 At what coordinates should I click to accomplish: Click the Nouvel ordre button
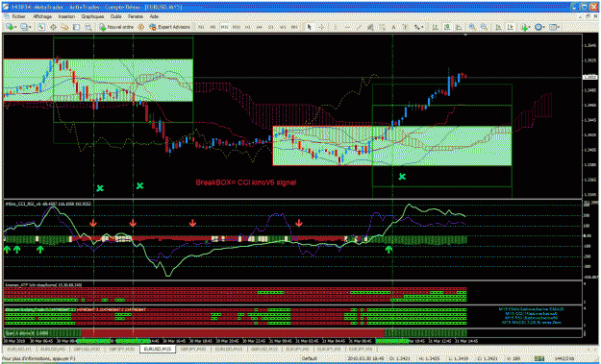point(116,27)
